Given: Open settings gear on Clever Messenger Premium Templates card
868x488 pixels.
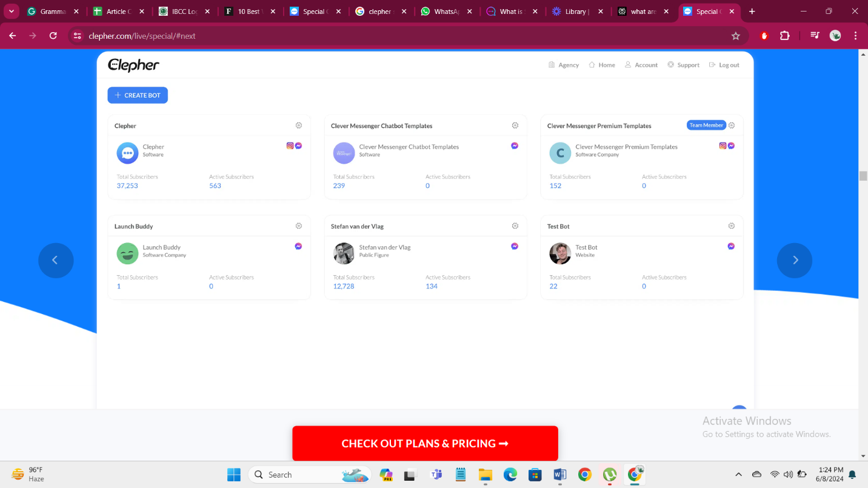Looking at the screenshot, I should pos(732,125).
